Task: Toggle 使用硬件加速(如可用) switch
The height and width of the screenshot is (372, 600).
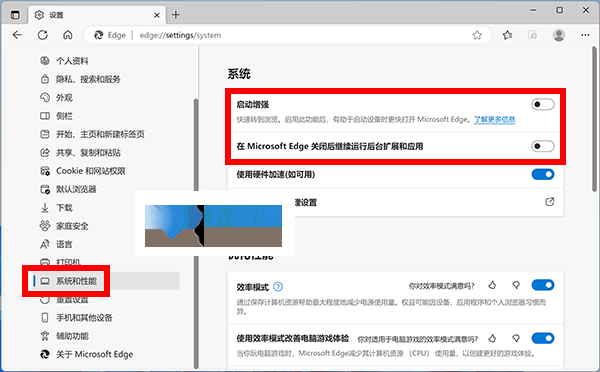Action: (x=543, y=175)
